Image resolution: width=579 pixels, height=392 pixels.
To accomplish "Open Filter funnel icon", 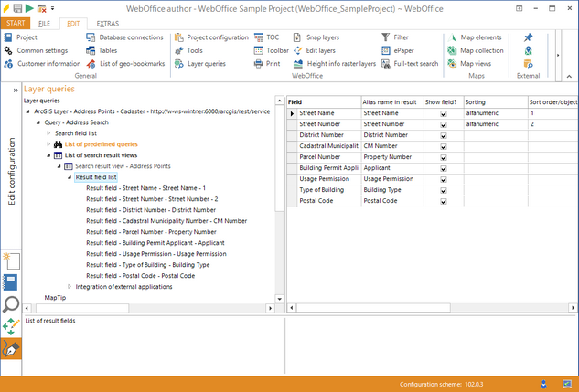I will pos(385,37).
